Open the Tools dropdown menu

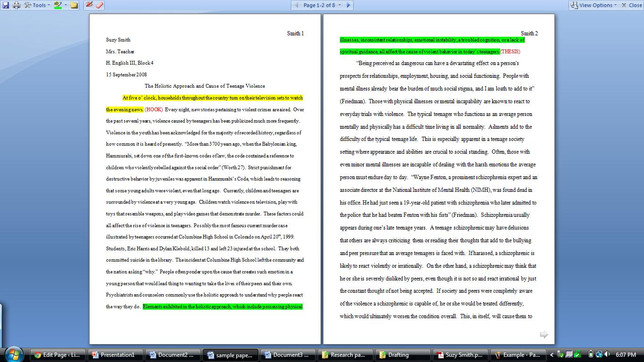(36, 5)
